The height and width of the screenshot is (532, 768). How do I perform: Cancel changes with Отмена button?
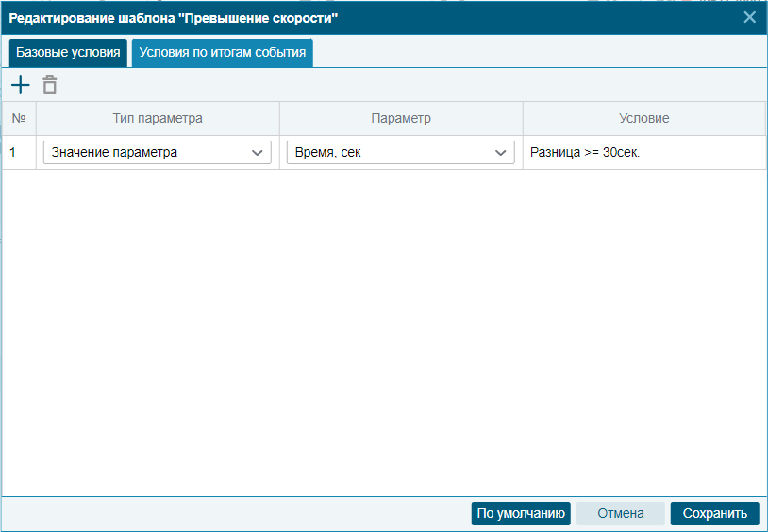tap(620, 513)
